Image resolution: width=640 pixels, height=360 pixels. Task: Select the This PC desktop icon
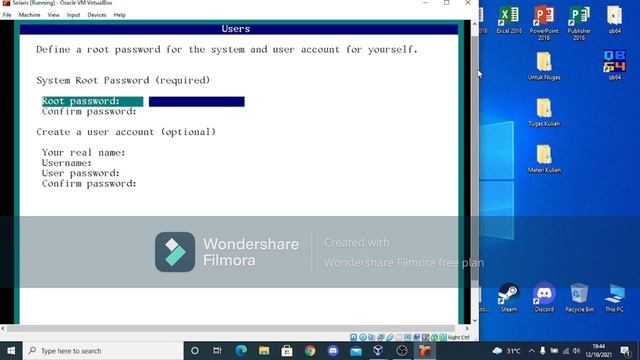615,298
